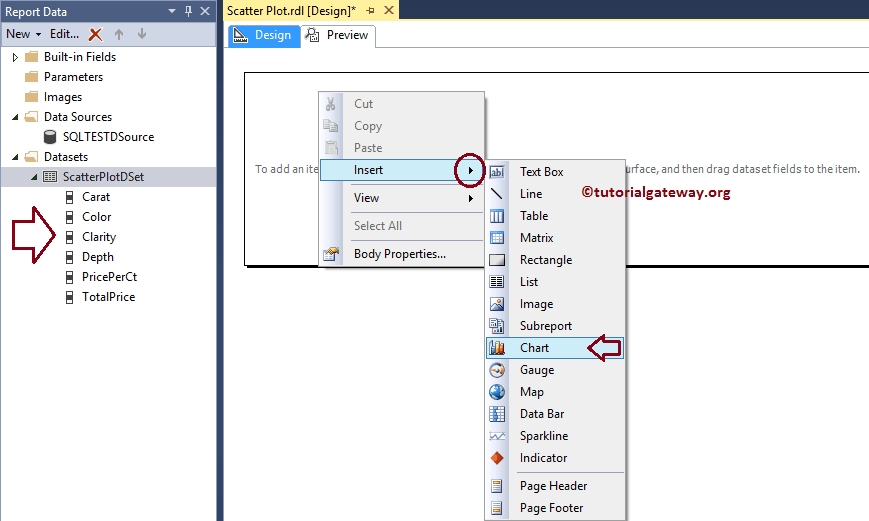
Task: Select the Clarity field
Action: (x=99, y=237)
